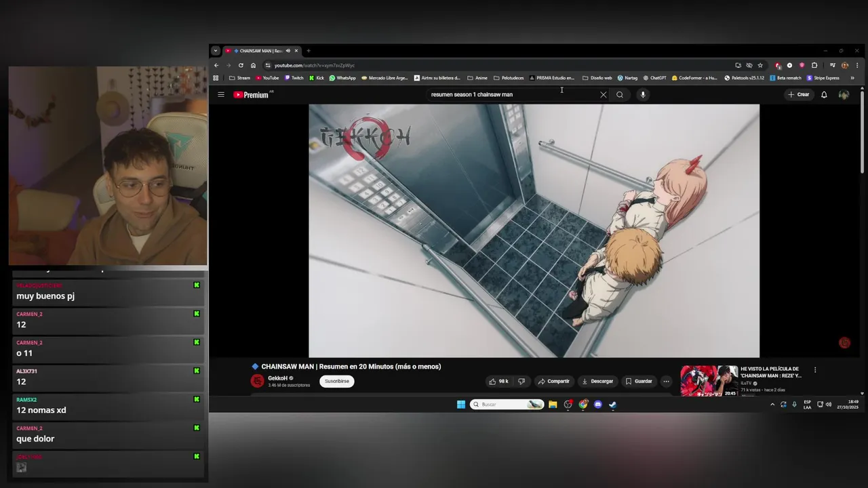
Task: Open Diseño web bookmark folder
Action: pos(597,78)
